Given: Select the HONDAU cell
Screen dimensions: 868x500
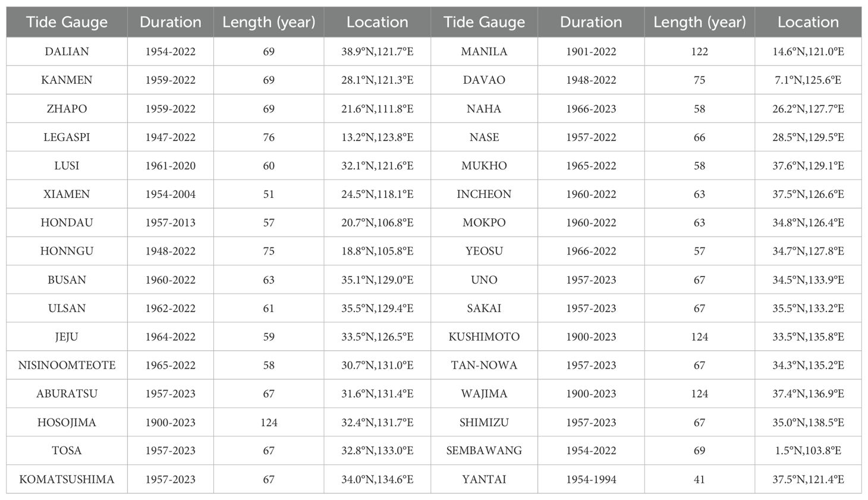Looking at the screenshot, I should (x=67, y=223).
